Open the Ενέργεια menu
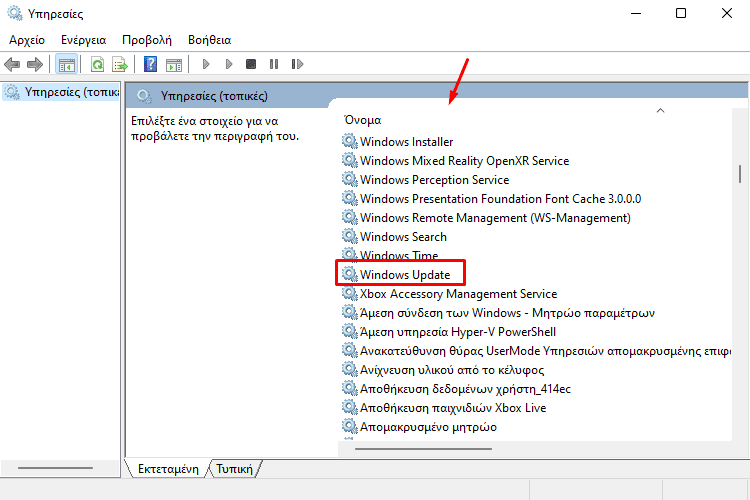 [84, 40]
